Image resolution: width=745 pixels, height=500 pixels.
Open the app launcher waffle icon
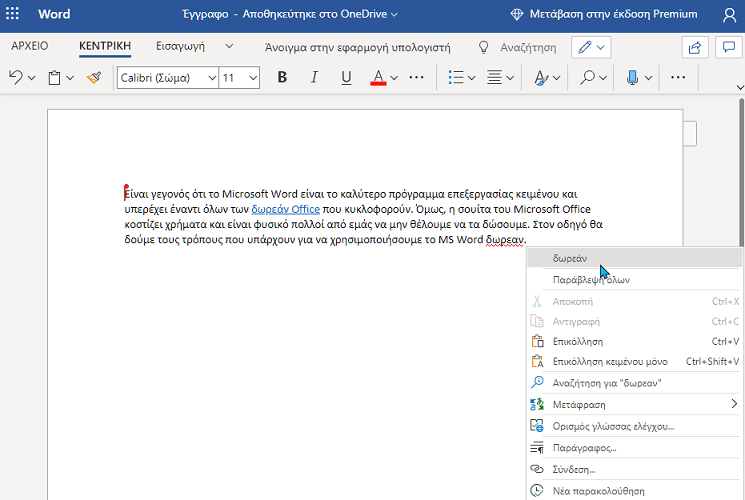[12, 13]
